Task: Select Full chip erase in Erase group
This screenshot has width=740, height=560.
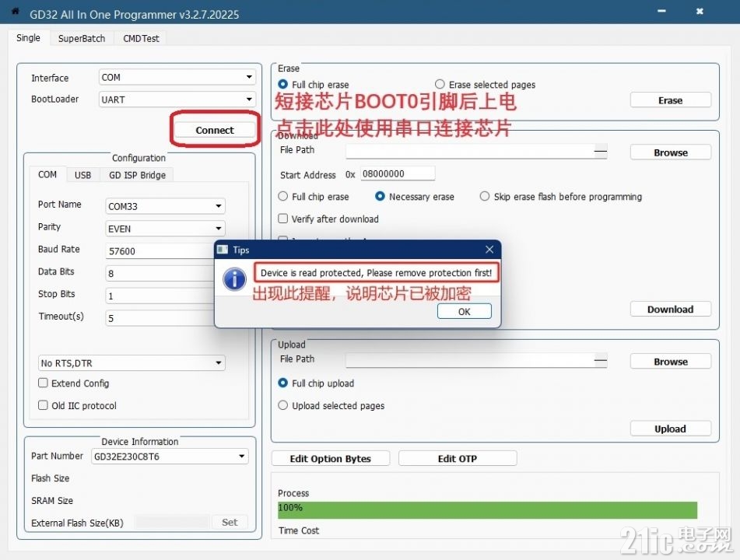Action: (283, 84)
